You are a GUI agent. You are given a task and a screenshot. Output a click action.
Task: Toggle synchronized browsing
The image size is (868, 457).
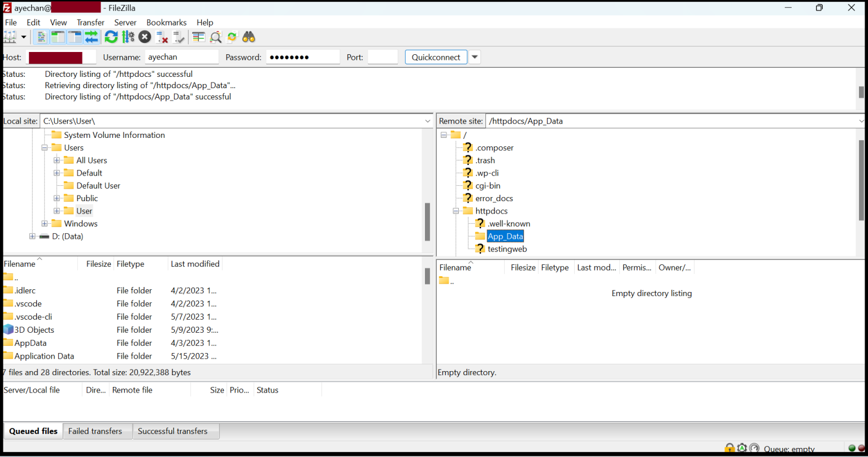[232, 37]
